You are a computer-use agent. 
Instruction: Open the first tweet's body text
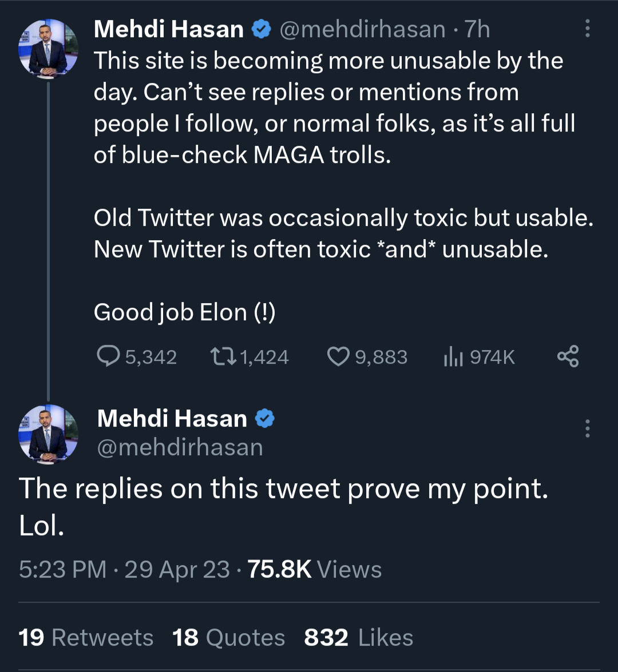click(x=343, y=186)
